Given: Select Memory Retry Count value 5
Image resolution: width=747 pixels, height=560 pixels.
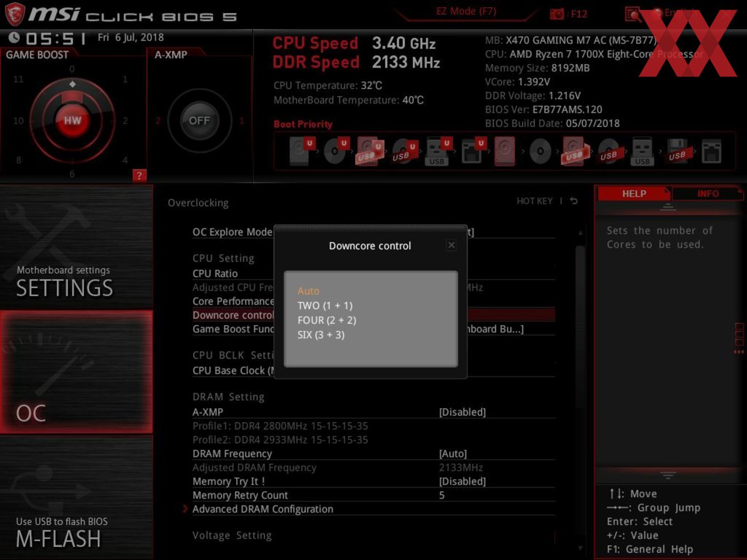Looking at the screenshot, I should (x=442, y=495).
